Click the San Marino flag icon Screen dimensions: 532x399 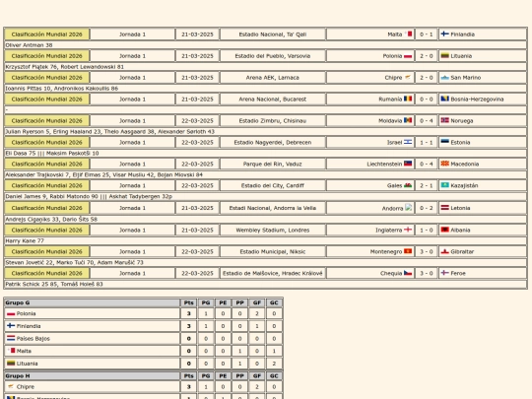tap(444, 78)
